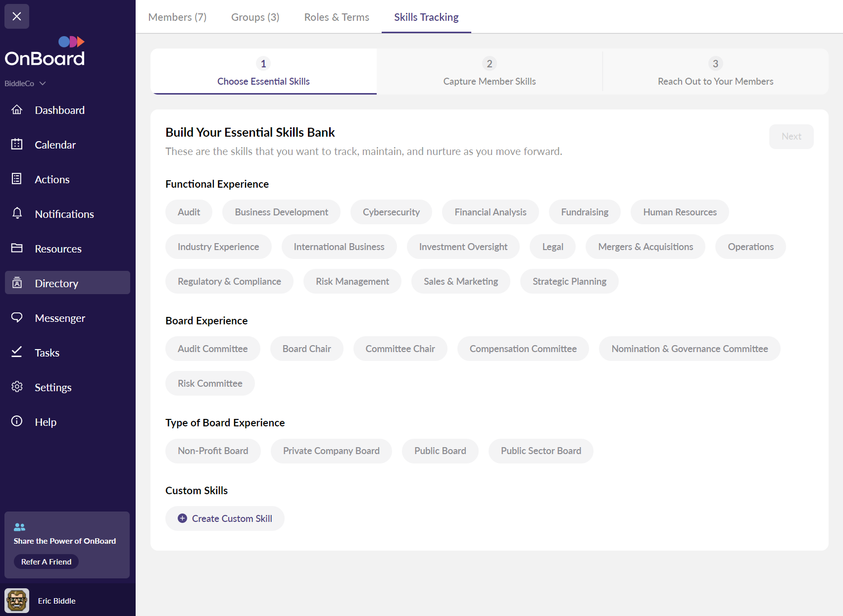Open Resources folder icon in sidebar

click(17, 248)
